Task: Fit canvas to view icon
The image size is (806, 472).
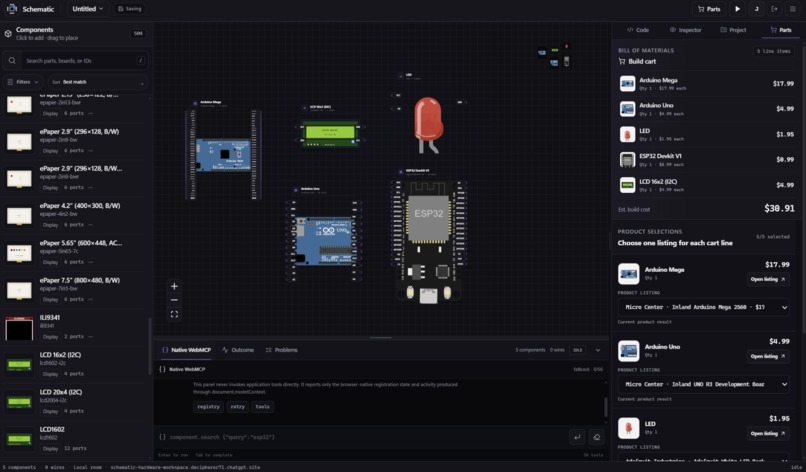Action: pyautogui.click(x=174, y=314)
